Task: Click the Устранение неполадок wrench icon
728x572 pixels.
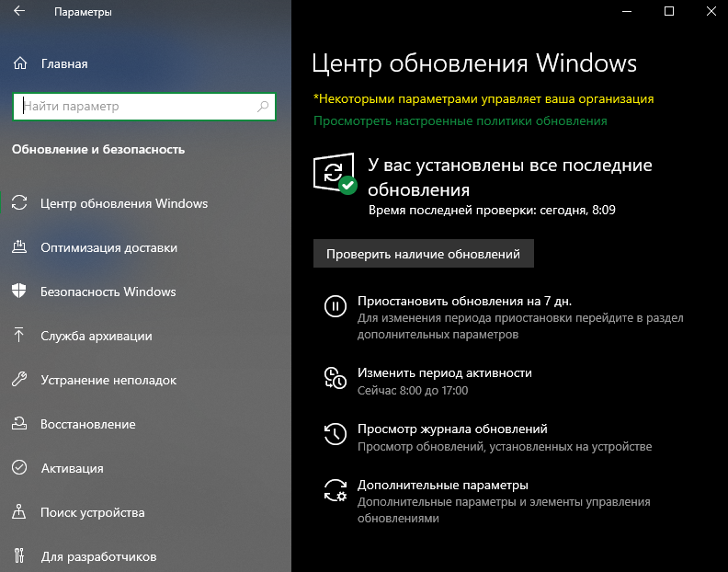Action: pos(19,379)
